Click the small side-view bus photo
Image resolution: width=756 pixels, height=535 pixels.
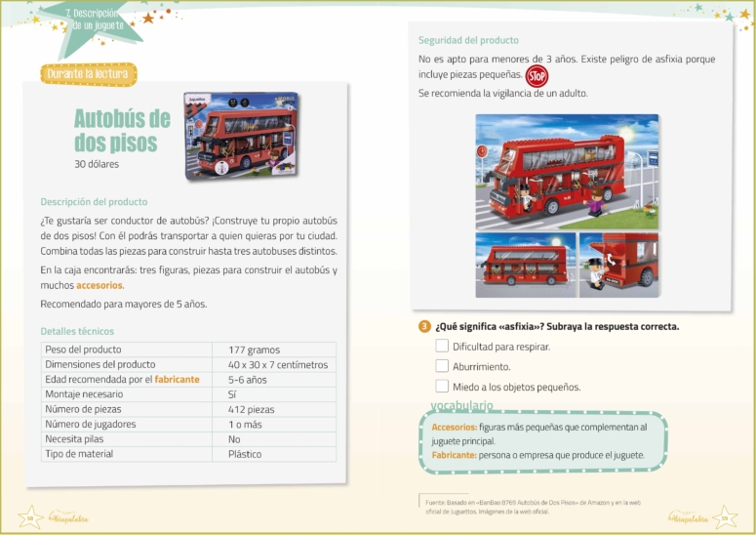pos(526,265)
